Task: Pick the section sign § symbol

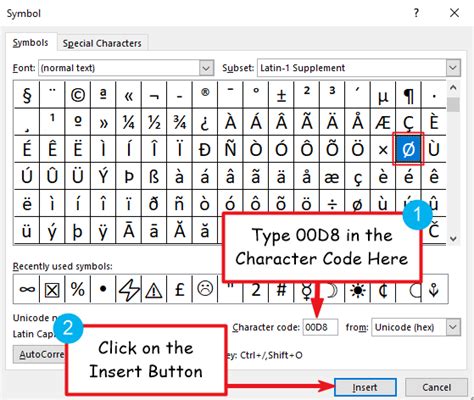Action: point(27,95)
